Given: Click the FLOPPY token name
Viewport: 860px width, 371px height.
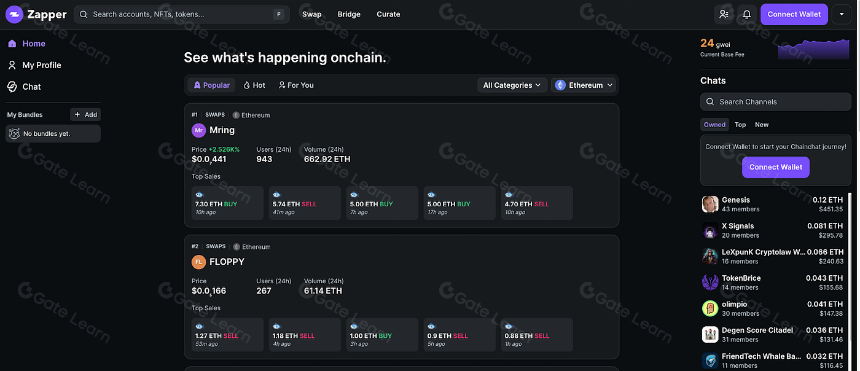Looking at the screenshot, I should (x=227, y=262).
